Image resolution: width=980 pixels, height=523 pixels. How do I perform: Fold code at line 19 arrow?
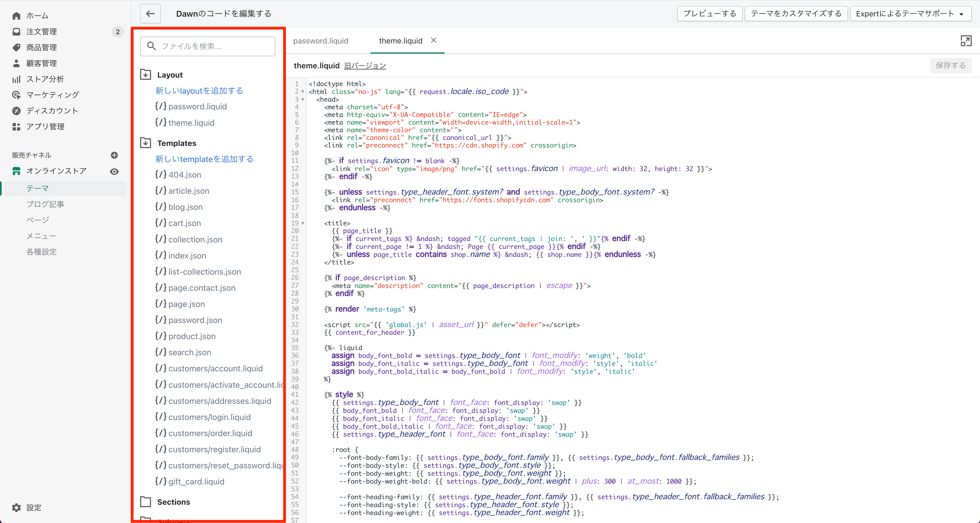303,223
